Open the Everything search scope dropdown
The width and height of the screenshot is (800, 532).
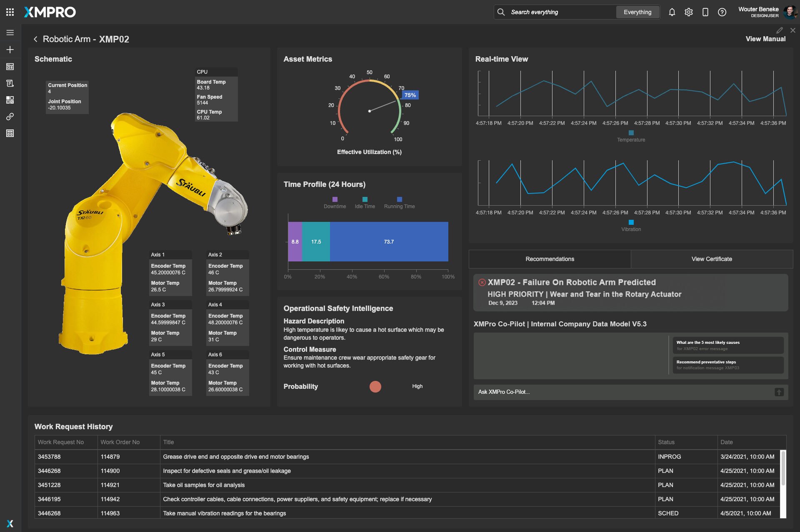(x=637, y=12)
